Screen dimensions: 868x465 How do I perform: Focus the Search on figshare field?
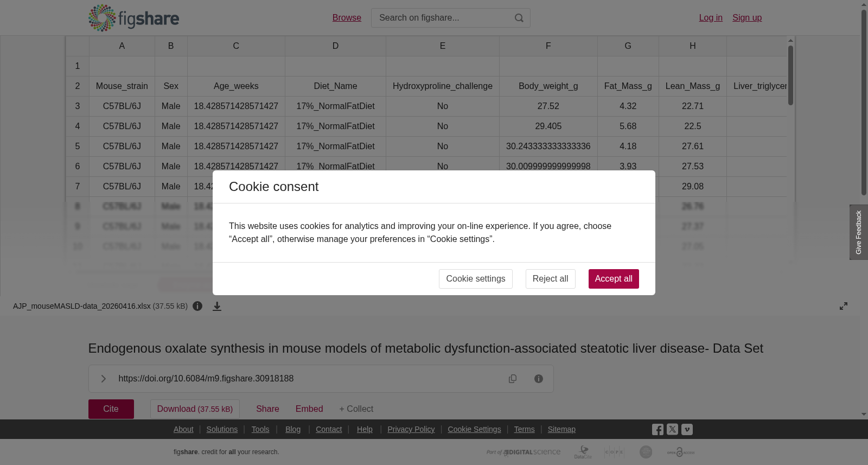tap(442, 18)
